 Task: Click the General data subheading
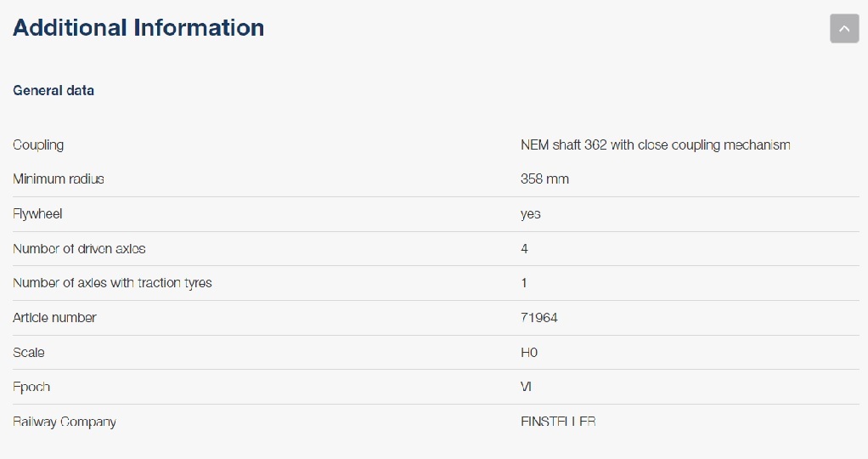tap(54, 90)
